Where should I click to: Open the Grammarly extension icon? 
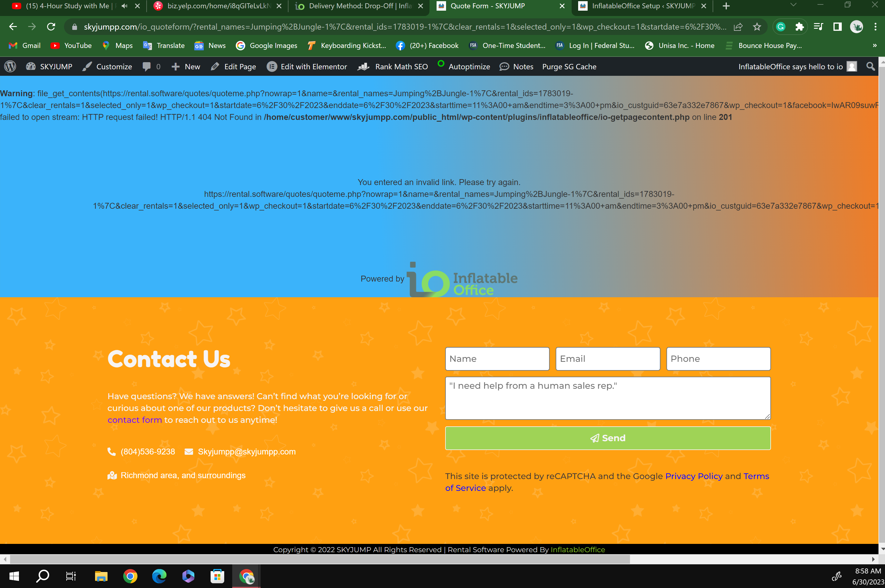click(x=781, y=27)
